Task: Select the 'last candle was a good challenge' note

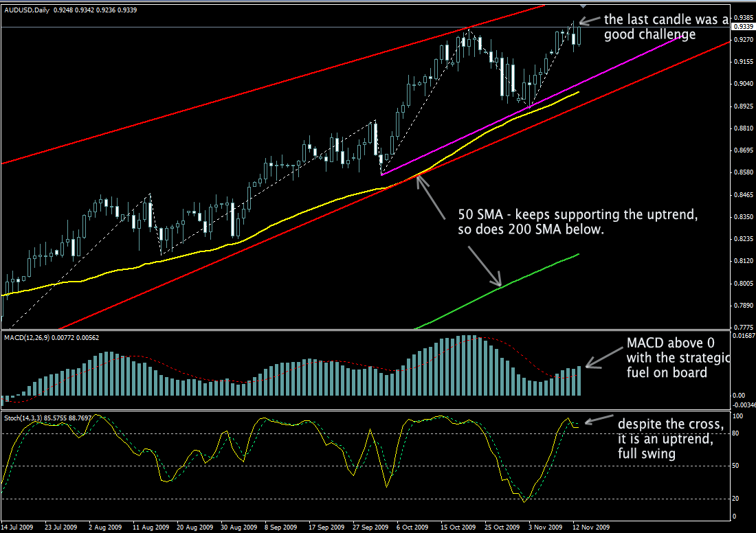Action: point(660,27)
